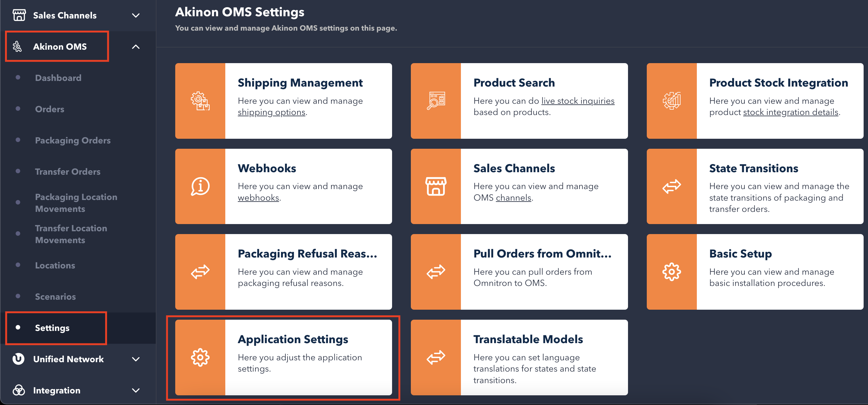
Task: Click the Application Settings gear icon
Action: coord(200,357)
